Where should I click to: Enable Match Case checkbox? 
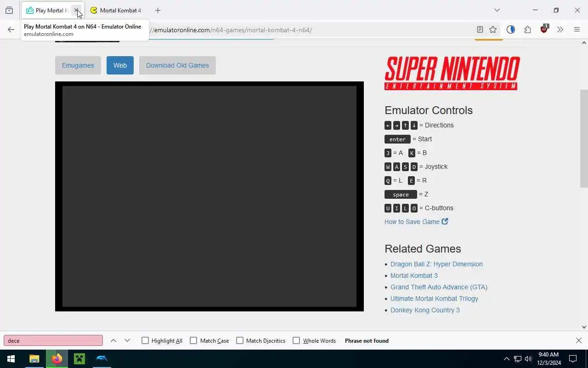193,340
